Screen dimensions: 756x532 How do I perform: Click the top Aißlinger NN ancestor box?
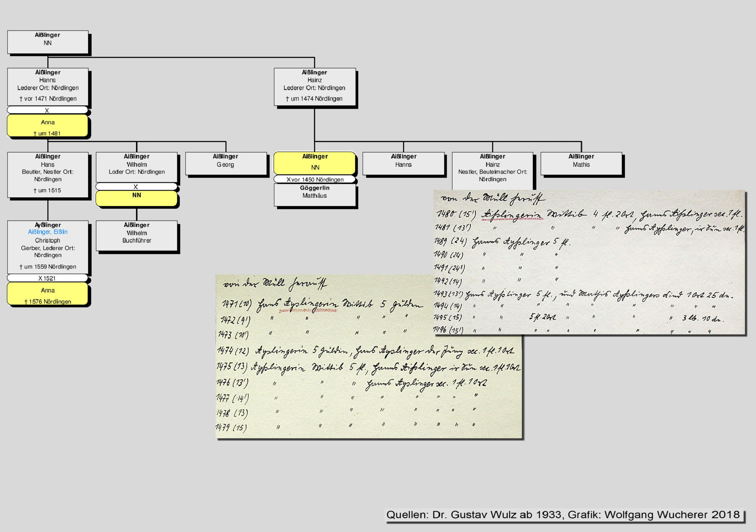click(x=48, y=42)
